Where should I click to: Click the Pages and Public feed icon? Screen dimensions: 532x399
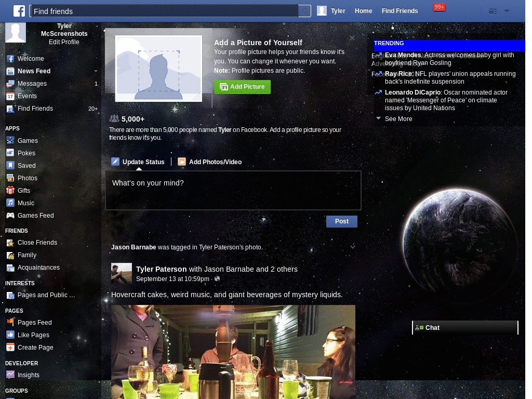point(10,295)
